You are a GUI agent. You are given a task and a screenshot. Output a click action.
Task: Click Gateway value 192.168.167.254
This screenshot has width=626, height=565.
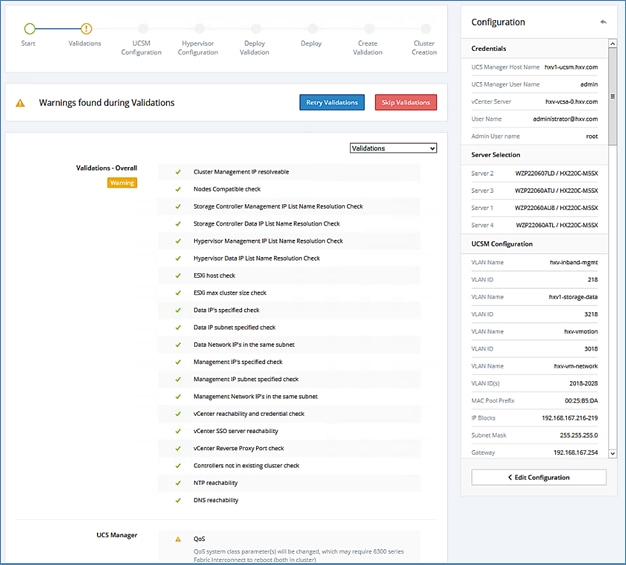pos(576,452)
